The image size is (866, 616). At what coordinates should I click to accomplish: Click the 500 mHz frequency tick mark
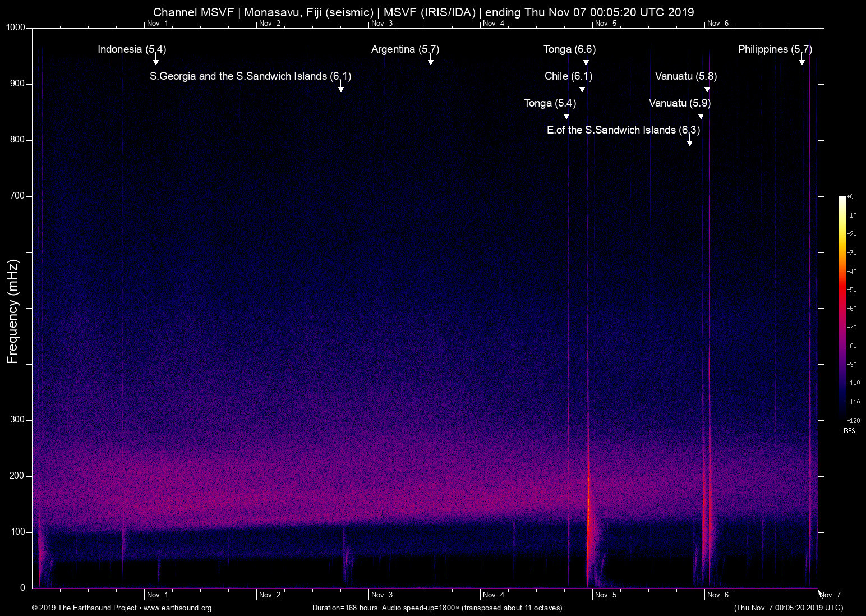tap(29, 307)
